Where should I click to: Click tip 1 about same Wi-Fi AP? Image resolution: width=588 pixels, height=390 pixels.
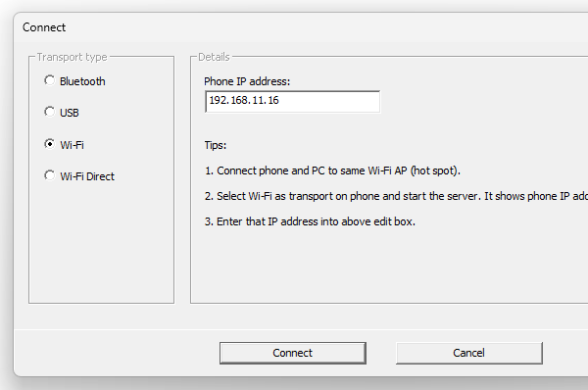[332, 171]
